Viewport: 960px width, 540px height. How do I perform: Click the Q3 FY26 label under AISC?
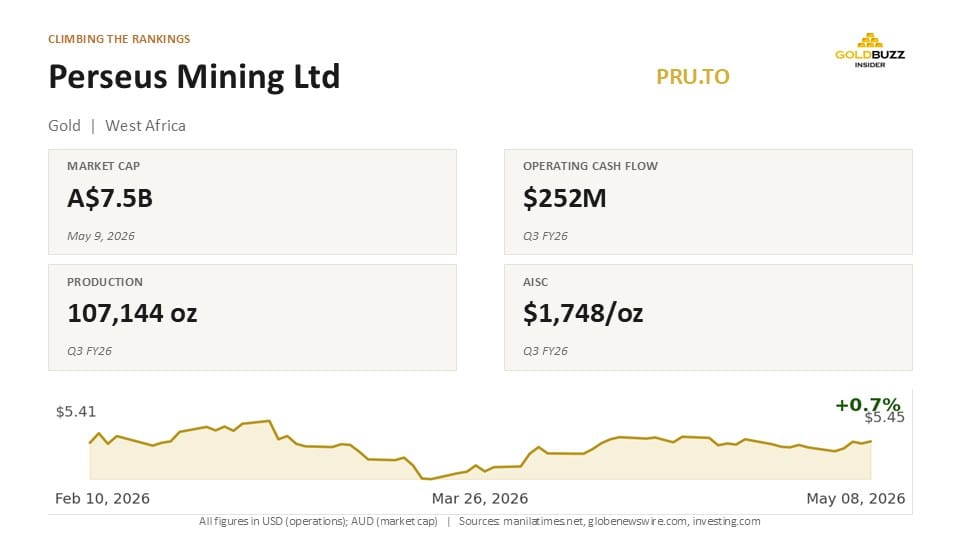pos(545,351)
